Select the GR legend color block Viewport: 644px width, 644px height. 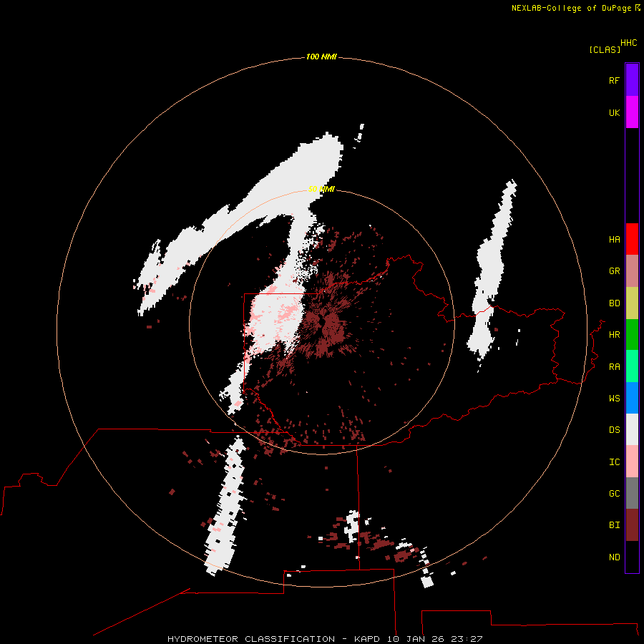click(632, 271)
